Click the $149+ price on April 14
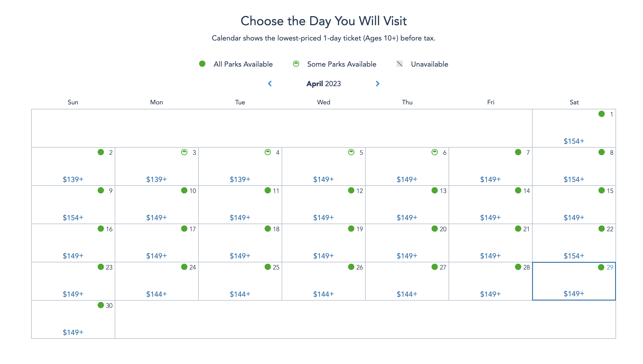 [x=490, y=218]
